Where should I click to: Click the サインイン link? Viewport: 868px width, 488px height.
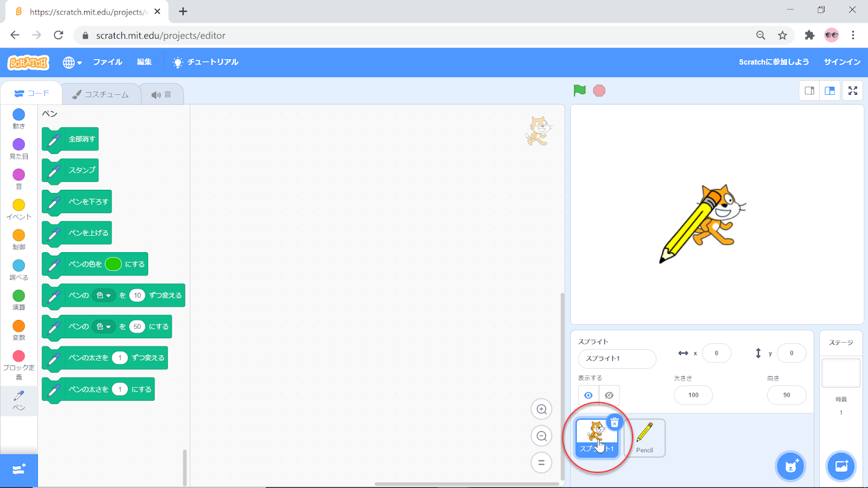click(842, 62)
